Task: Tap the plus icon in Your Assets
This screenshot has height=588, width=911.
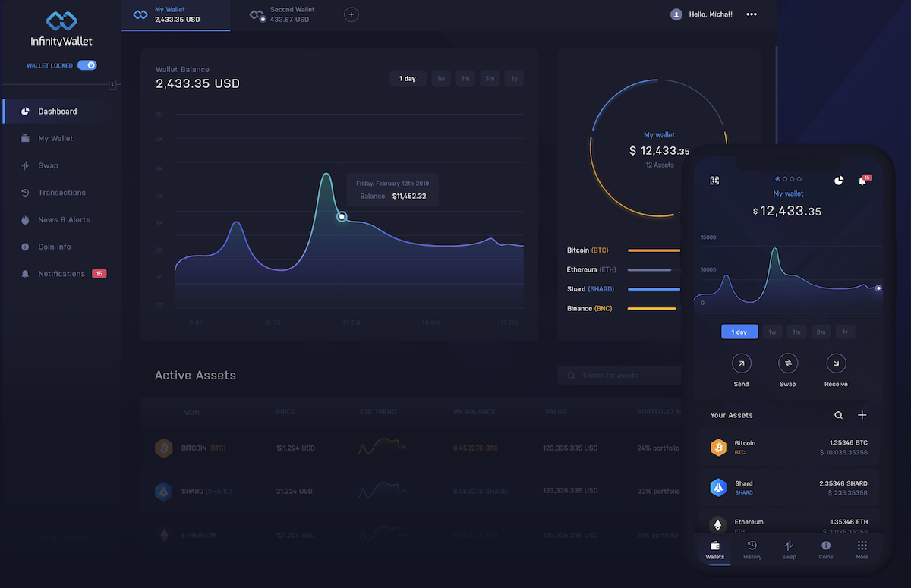Action: pos(862,416)
